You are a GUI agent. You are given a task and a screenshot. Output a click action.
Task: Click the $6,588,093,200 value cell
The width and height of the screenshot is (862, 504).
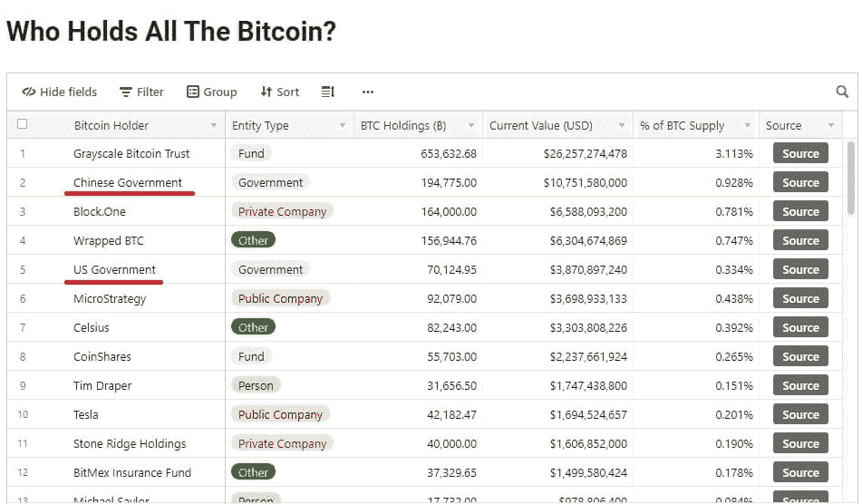558,211
